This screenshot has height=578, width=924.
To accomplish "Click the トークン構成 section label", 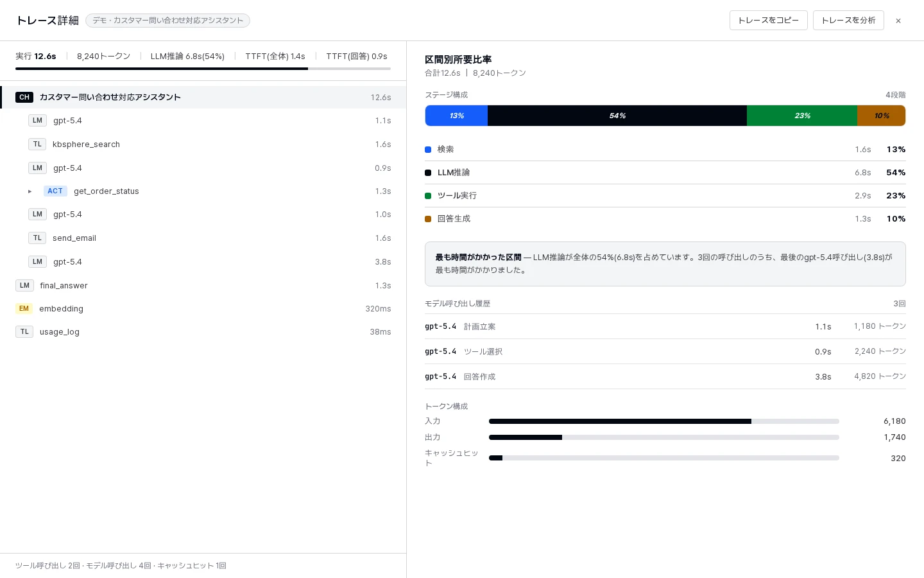I will [447, 407].
